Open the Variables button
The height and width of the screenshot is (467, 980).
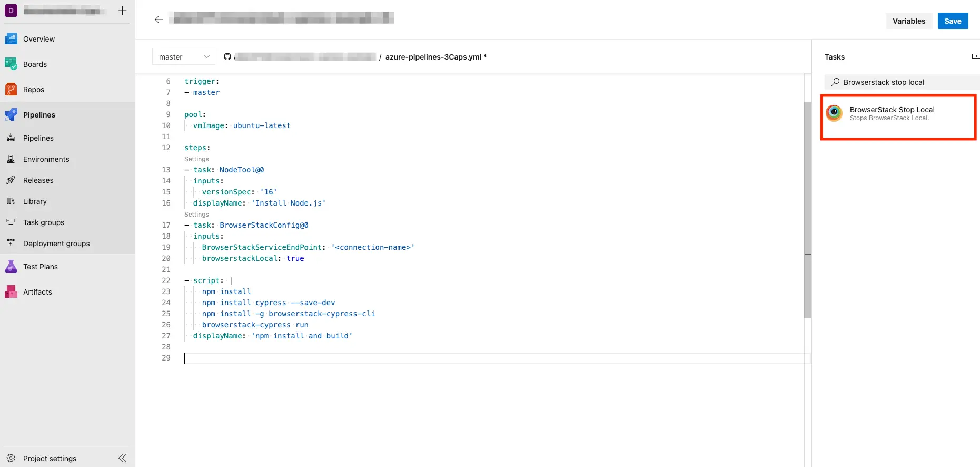tap(908, 21)
